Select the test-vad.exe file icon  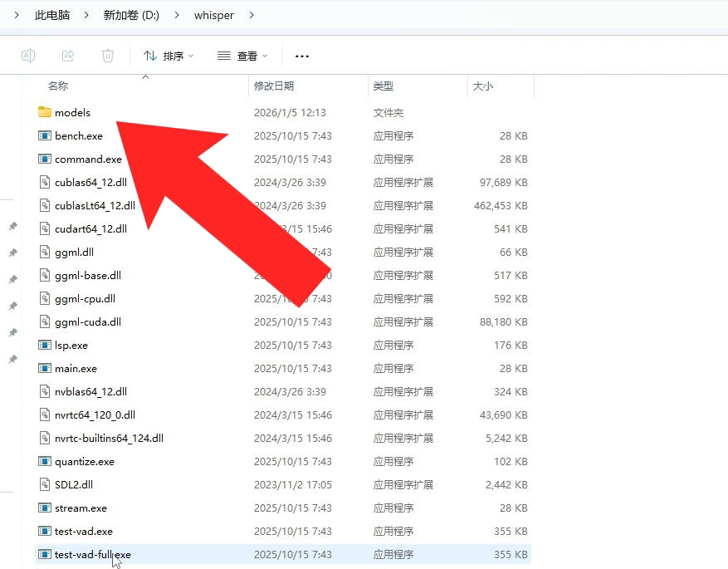pos(45,531)
